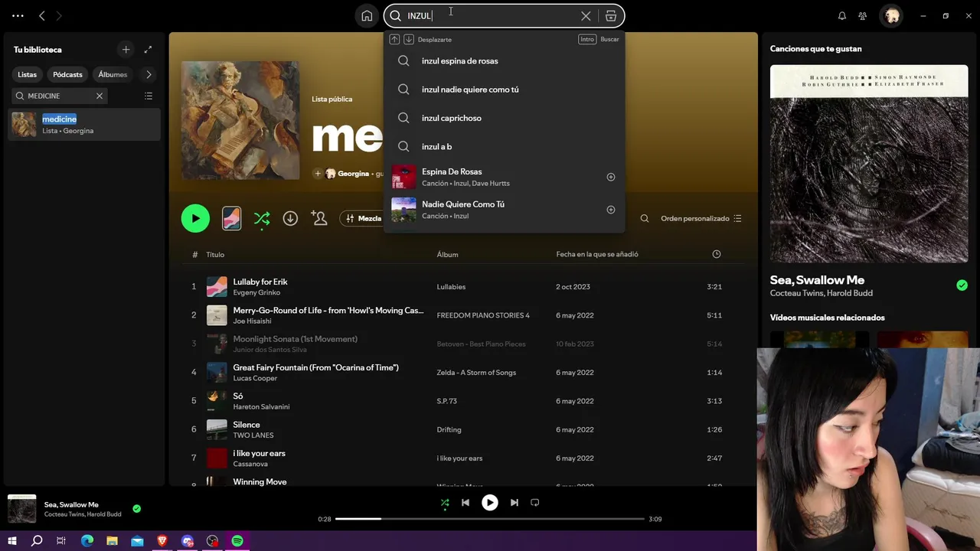Open library sort and view options
This screenshot has height=551, width=980.
coord(149,96)
